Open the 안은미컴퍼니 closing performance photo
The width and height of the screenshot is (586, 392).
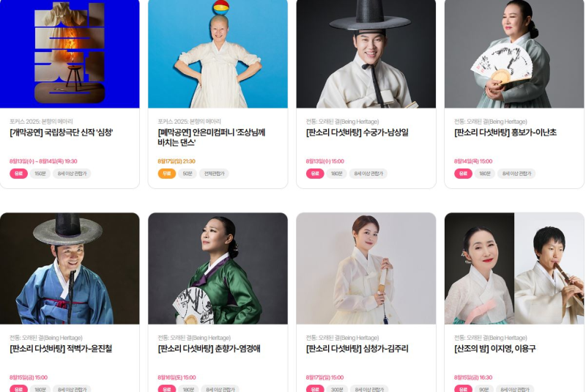(x=218, y=53)
